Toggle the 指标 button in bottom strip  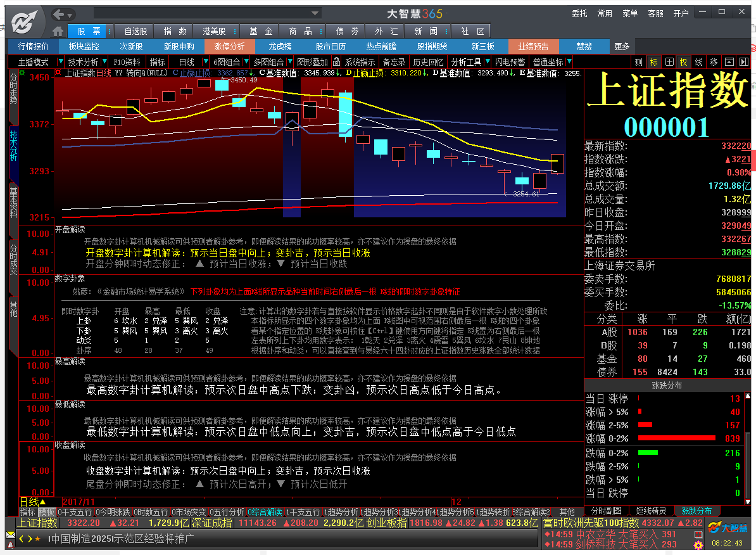28,512
